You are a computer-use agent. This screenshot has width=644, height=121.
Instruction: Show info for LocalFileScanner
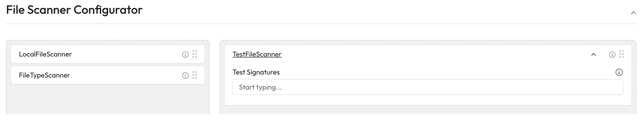(185, 55)
